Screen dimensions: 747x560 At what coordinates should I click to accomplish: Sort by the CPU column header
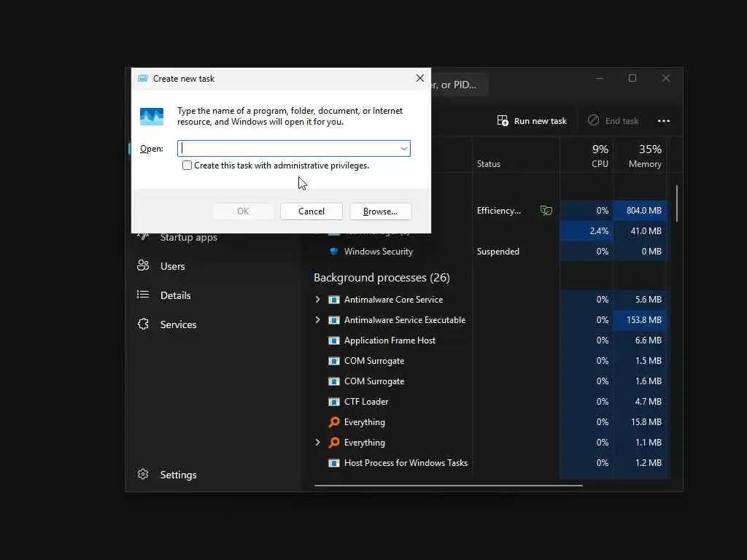pos(587,156)
